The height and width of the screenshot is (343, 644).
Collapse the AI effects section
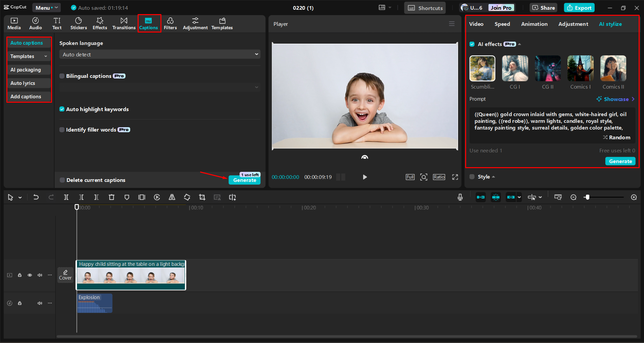click(519, 44)
